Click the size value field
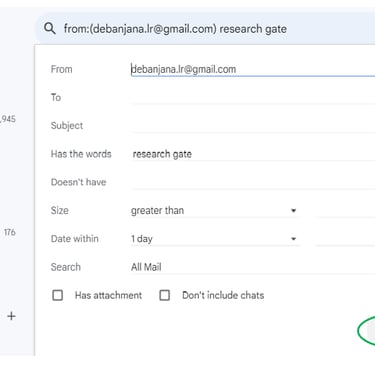The image size is (375, 366). [x=346, y=211]
